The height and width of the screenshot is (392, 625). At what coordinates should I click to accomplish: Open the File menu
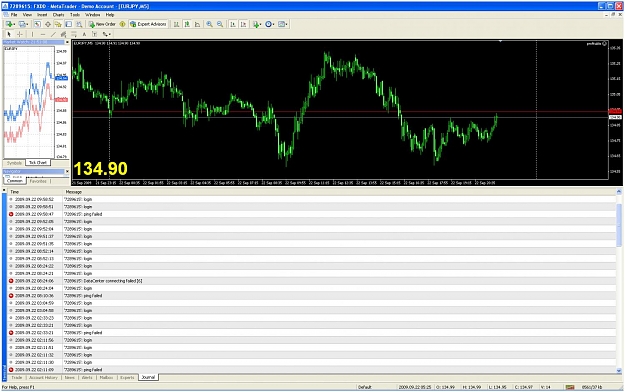coord(14,15)
